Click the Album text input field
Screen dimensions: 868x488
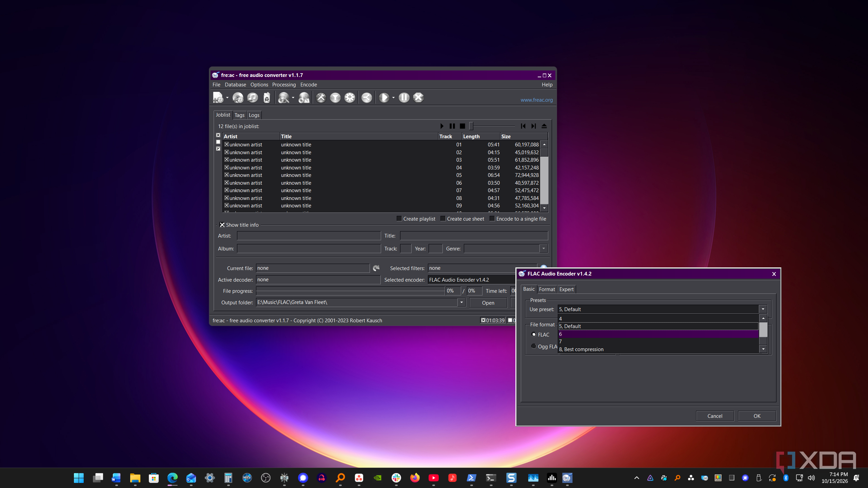tap(309, 249)
